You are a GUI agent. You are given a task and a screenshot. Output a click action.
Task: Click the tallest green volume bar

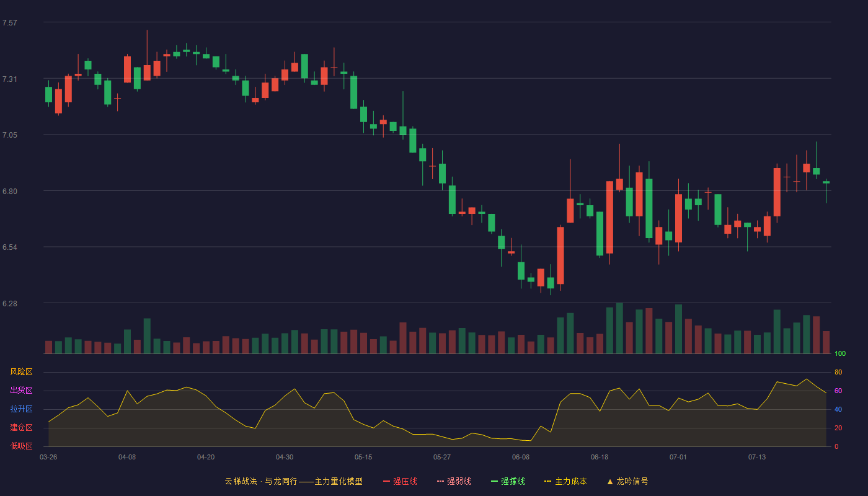[x=619, y=328]
